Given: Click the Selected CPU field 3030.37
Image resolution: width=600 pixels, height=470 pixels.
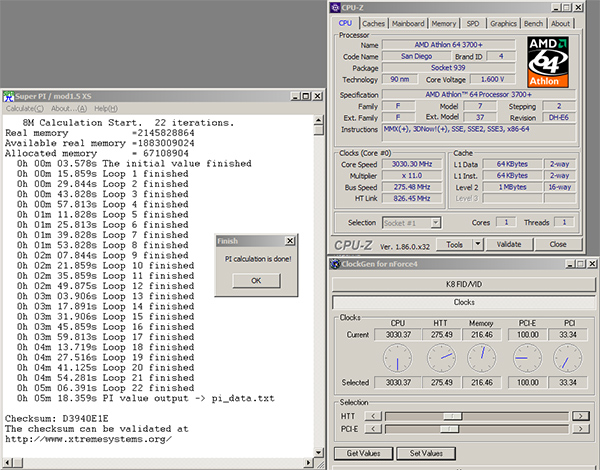Looking at the screenshot, I should (398, 382).
